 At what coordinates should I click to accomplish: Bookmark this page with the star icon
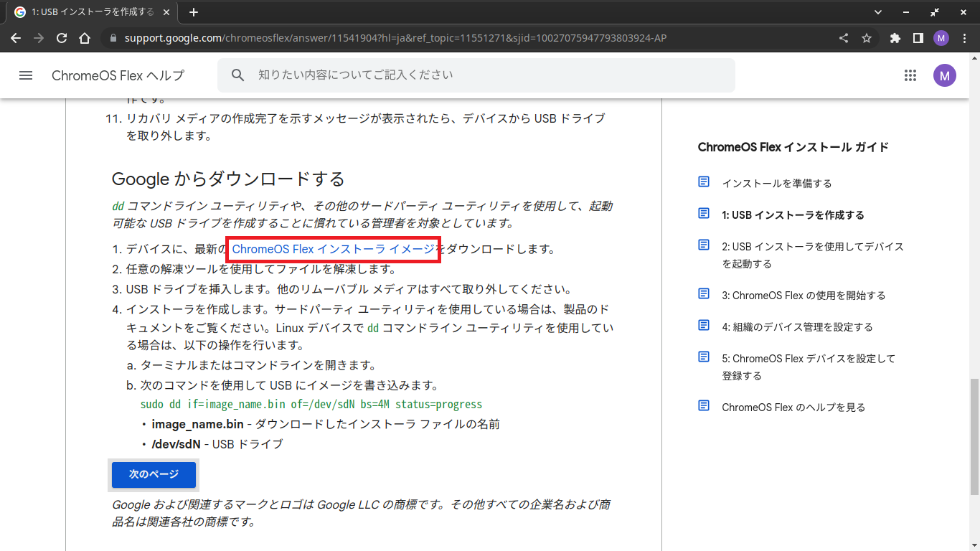[867, 38]
